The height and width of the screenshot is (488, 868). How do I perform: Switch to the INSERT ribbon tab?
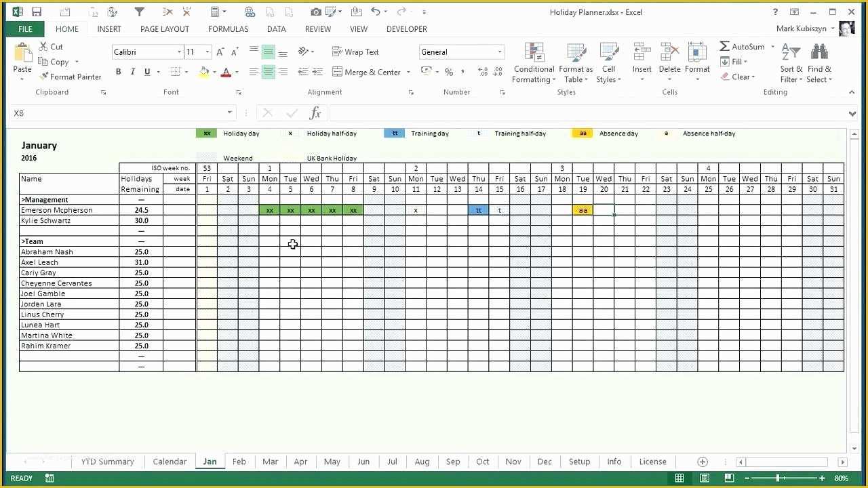pyautogui.click(x=109, y=29)
